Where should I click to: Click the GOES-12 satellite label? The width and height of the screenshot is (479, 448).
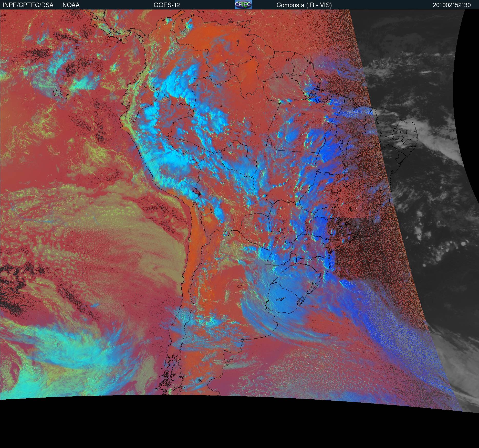[167, 5]
